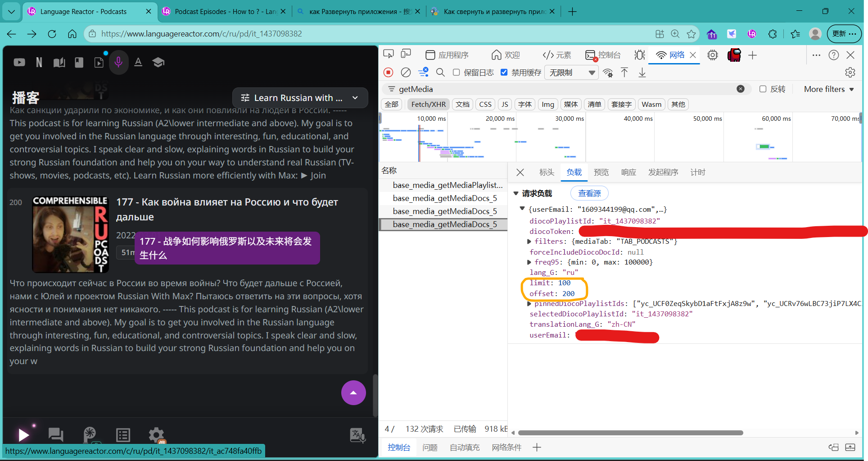Open the network search magnifier
868x461 pixels.
440,72
